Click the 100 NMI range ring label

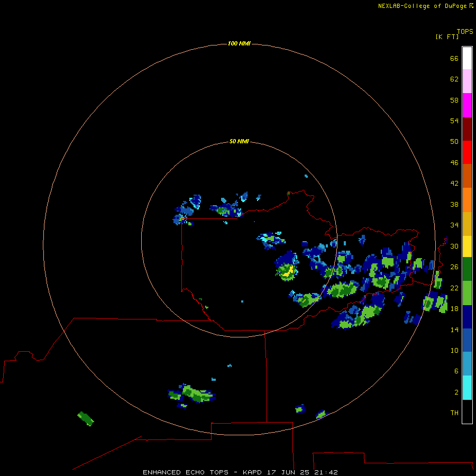point(239,44)
